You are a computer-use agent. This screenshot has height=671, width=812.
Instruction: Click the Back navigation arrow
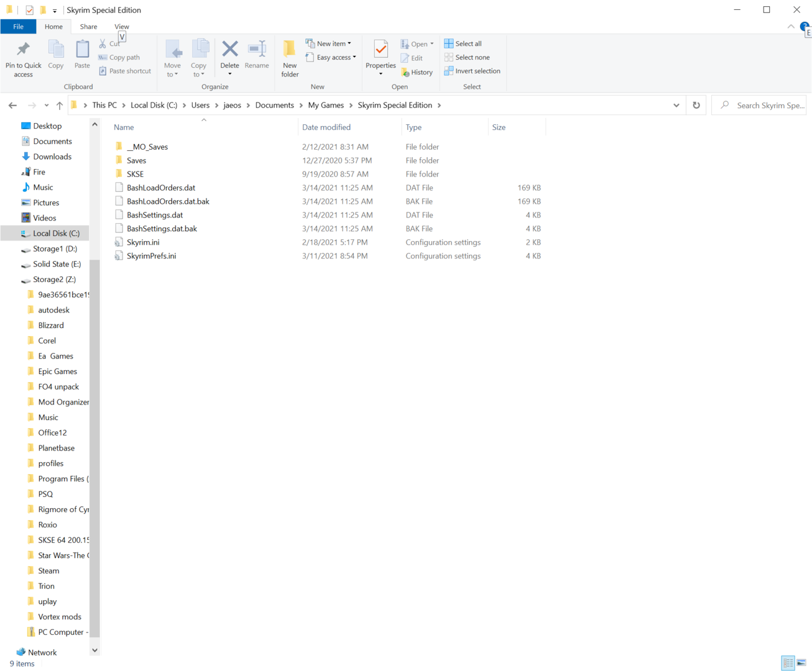(12, 106)
